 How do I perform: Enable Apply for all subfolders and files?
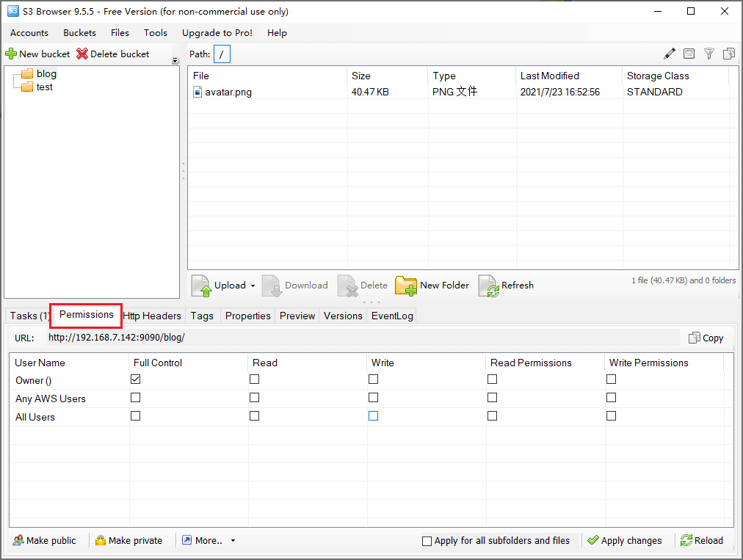point(427,541)
